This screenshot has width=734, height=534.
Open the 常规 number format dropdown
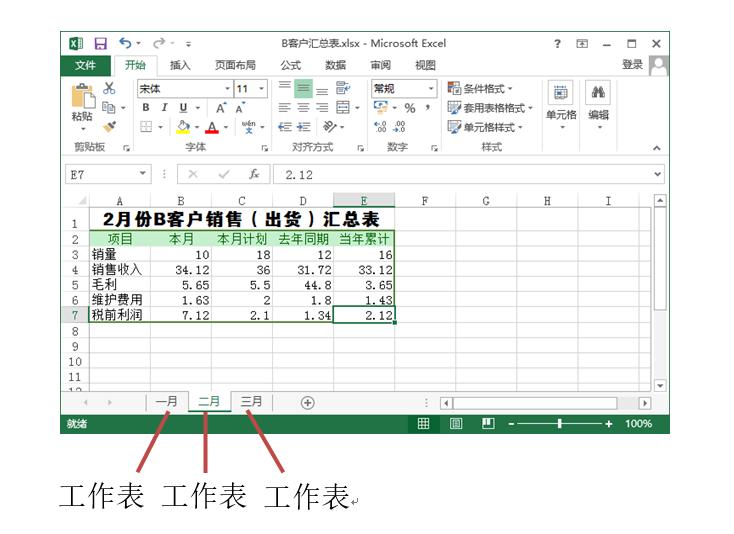[x=431, y=88]
